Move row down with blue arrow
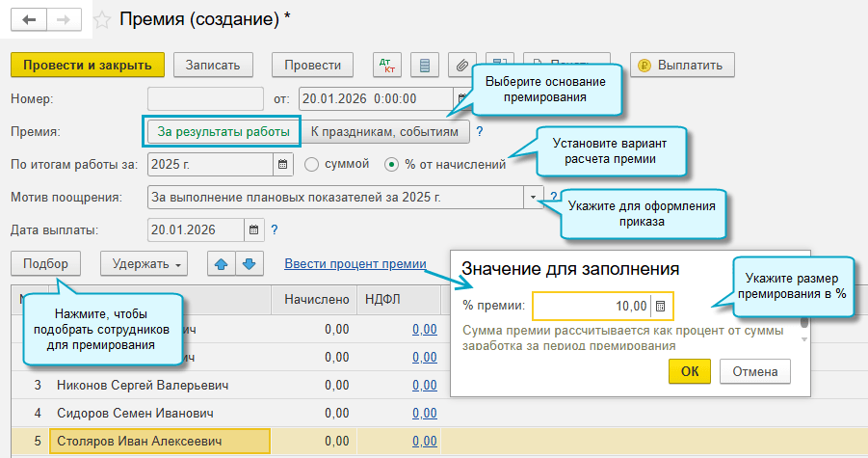The image size is (868, 458). coord(248,263)
